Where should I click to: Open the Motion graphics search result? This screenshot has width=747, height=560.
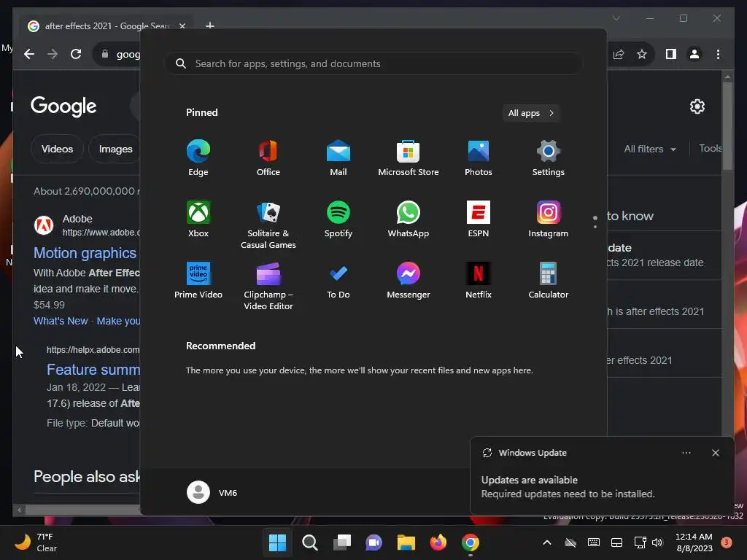[x=85, y=253]
